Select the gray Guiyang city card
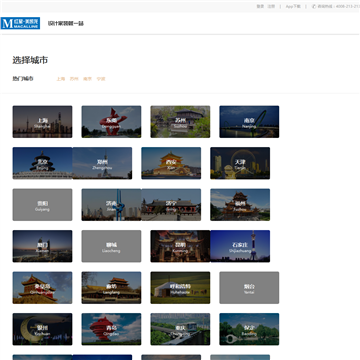This screenshot has width=360, height=360. 42,205
